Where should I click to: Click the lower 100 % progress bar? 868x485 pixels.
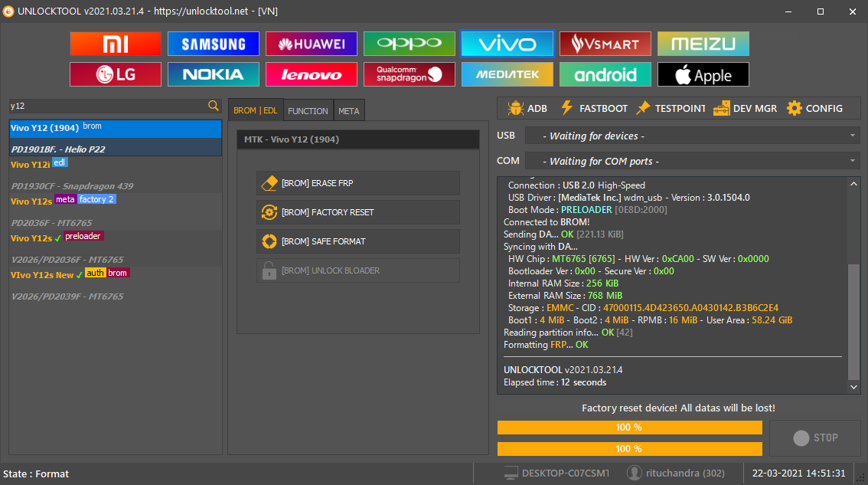[x=629, y=448]
